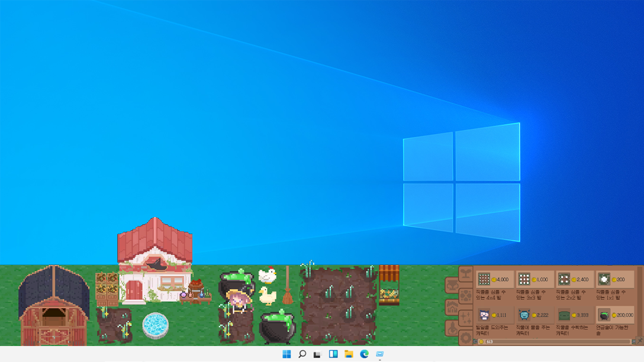Click the potion table beside the house
The width and height of the screenshot is (644, 362).
[195, 296]
